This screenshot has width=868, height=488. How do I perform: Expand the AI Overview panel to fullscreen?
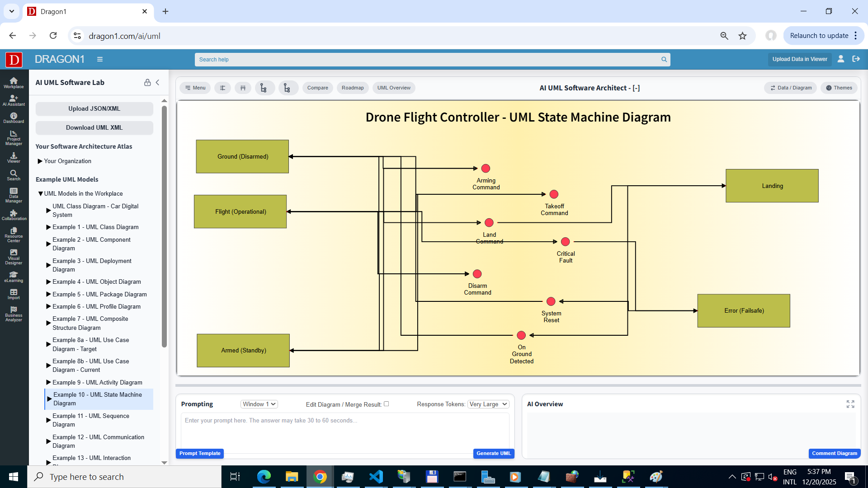(851, 404)
